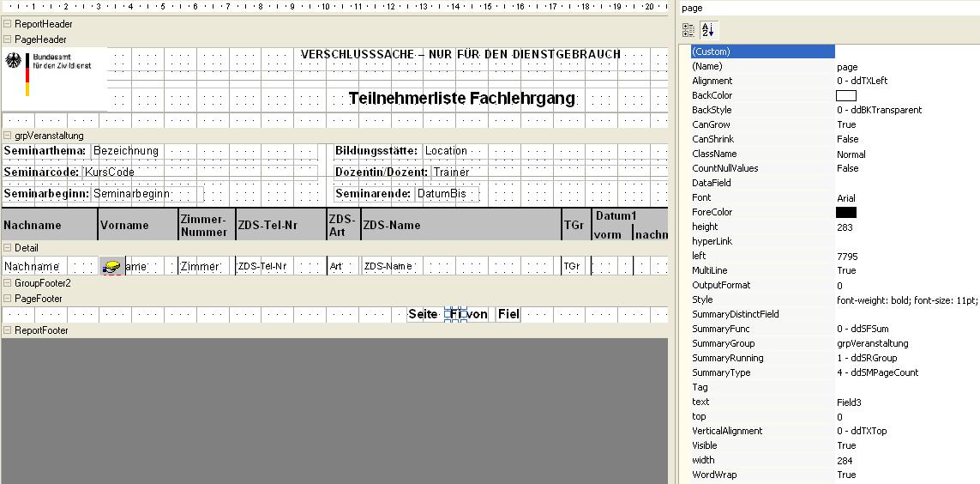Change SummaryGroup value grpVeranstaltung
This screenshot has width=980, height=484.
point(873,343)
